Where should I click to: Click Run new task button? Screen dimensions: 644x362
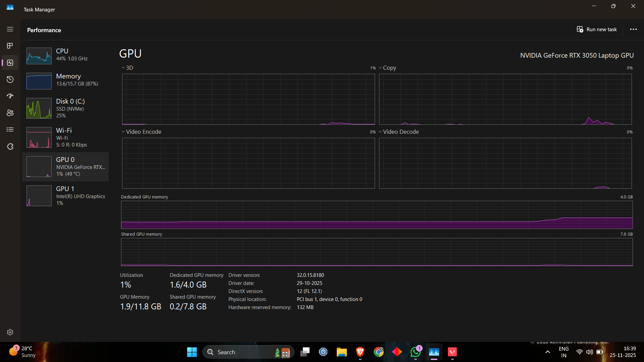coord(597,29)
